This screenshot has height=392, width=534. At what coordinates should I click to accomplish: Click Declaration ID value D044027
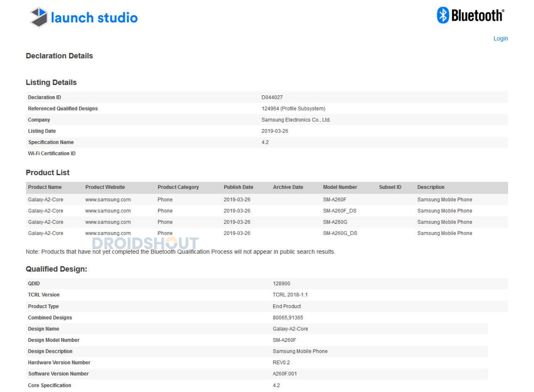[272, 97]
